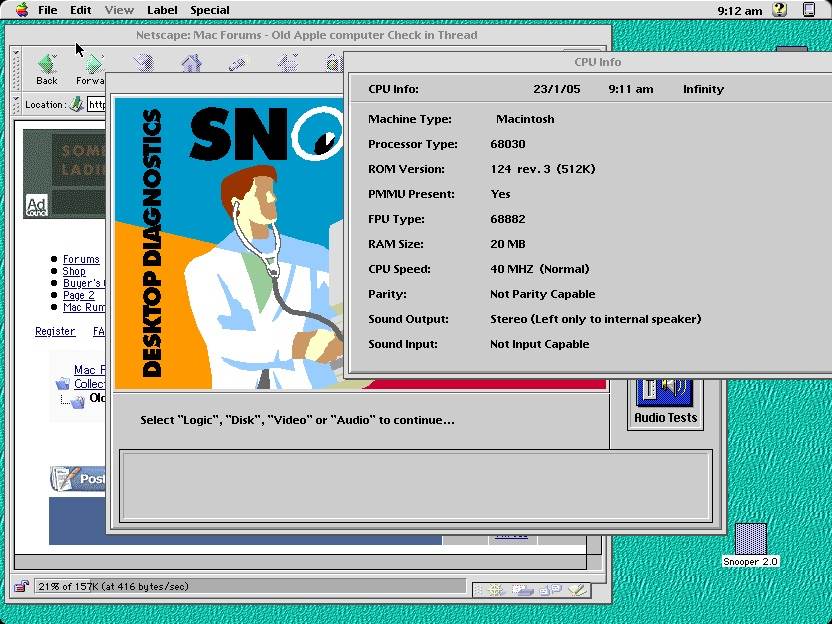
Task: Click the Snooper splash doctor artwork
Action: point(229,243)
